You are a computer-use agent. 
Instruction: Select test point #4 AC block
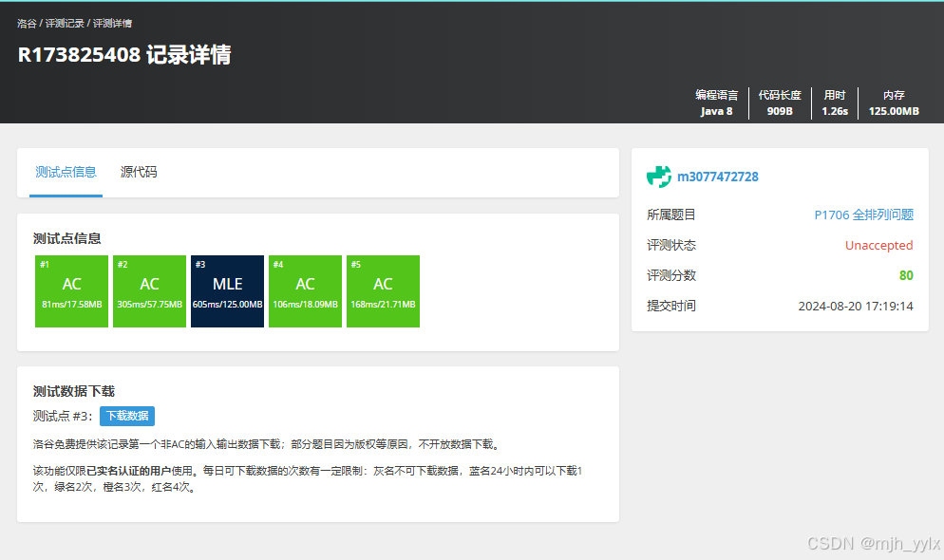[305, 291]
